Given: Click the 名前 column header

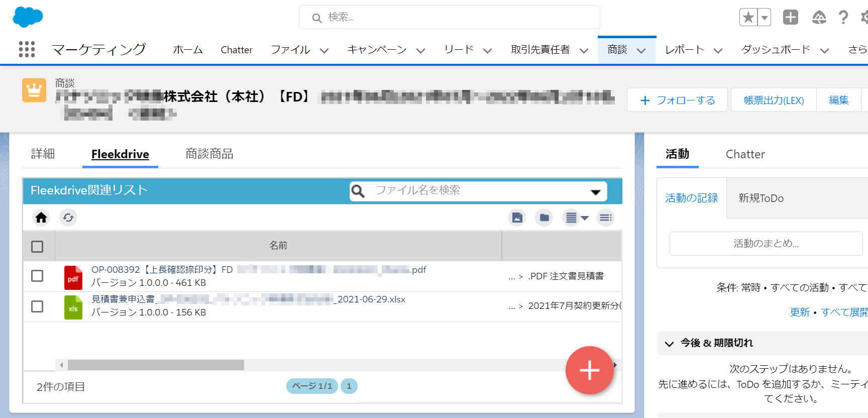Looking at the screenshot, I should (278, 246).
